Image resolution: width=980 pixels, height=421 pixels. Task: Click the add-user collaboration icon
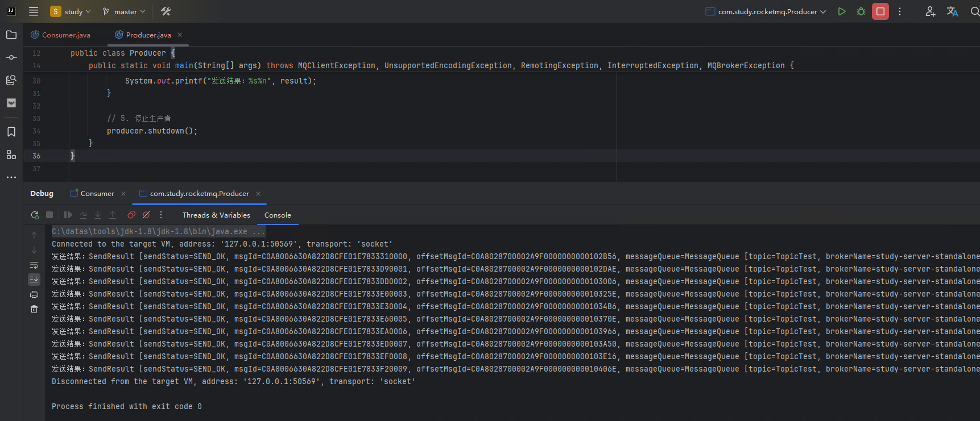click(x=931, y=11)
